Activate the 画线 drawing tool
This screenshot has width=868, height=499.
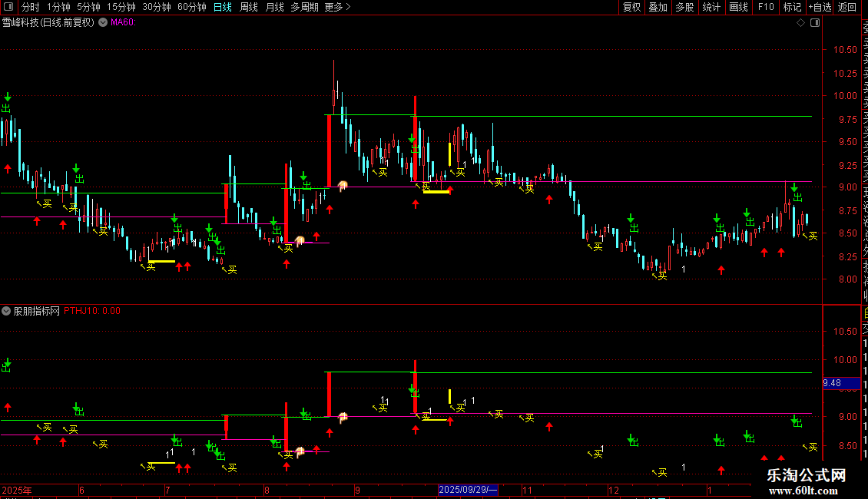pos(738,7)
